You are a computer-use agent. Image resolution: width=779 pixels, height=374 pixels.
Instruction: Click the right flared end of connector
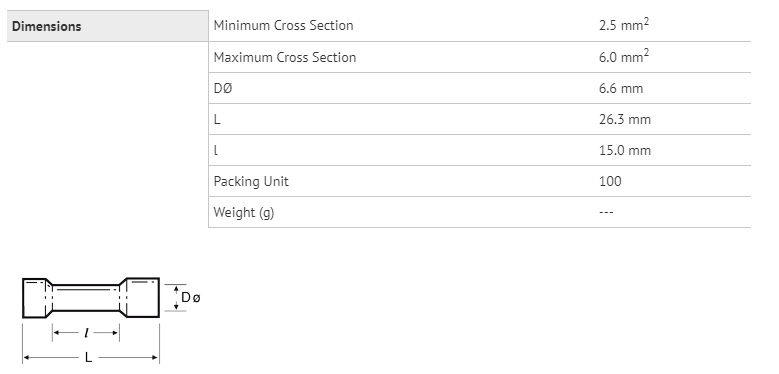point(142,298)
